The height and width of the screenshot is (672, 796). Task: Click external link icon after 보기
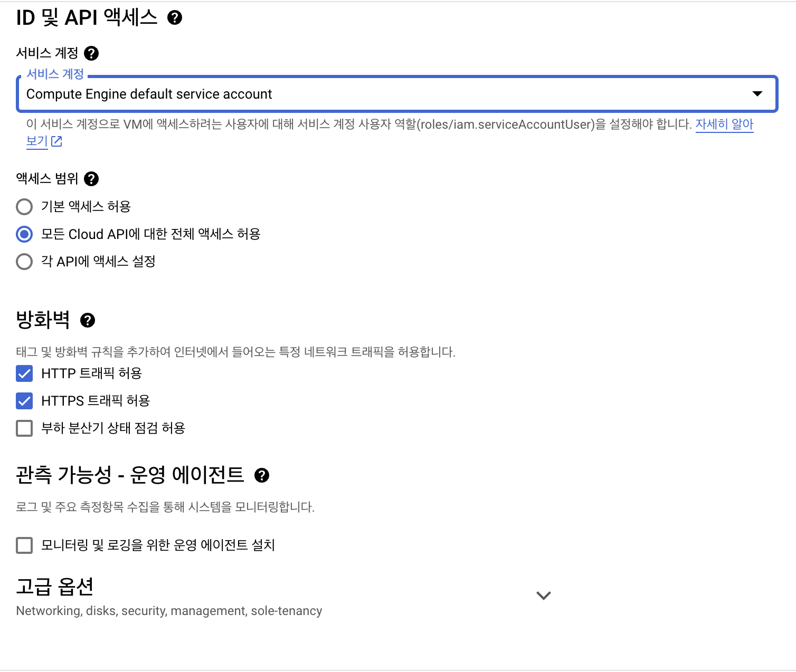point(56,141)
